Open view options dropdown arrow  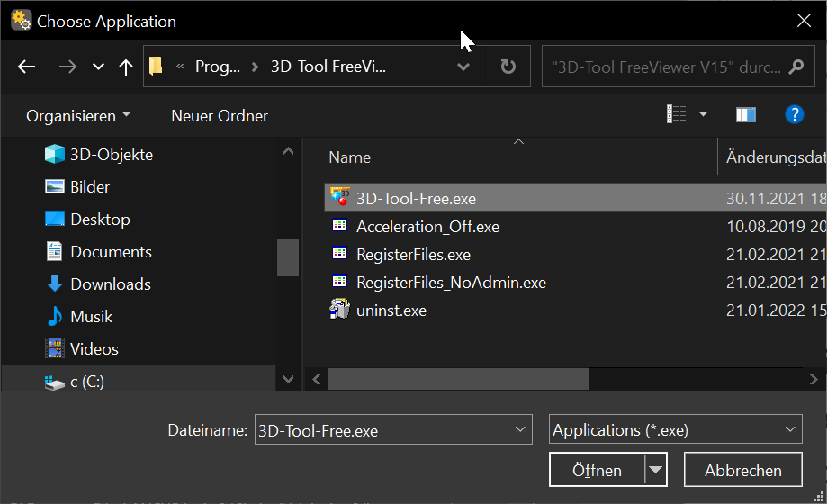point(703,114)
